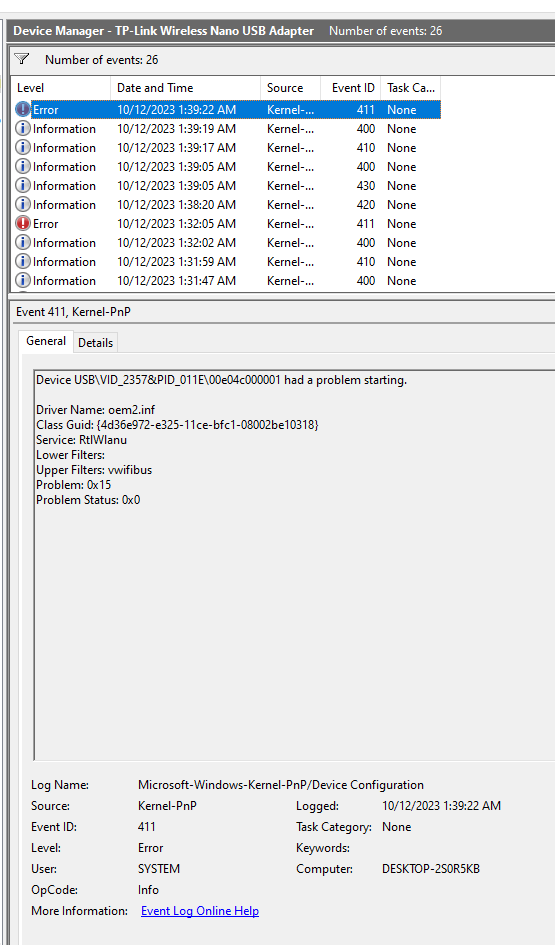Click the information icon for 1:39:19 AM event
The width and height of the screenshot is (555, 945).
[x=23, y=128]
